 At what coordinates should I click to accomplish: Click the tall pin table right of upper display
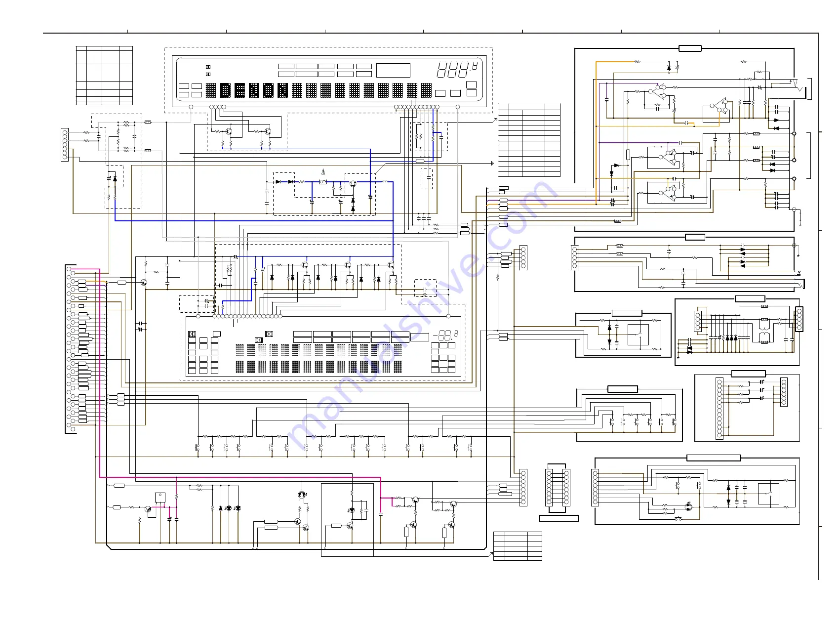tap(529, 140)
